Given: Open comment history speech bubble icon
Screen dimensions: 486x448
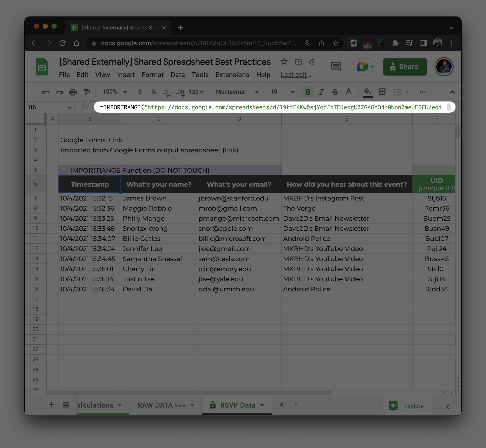Looking at the screenshot, I should coord(336,66).
